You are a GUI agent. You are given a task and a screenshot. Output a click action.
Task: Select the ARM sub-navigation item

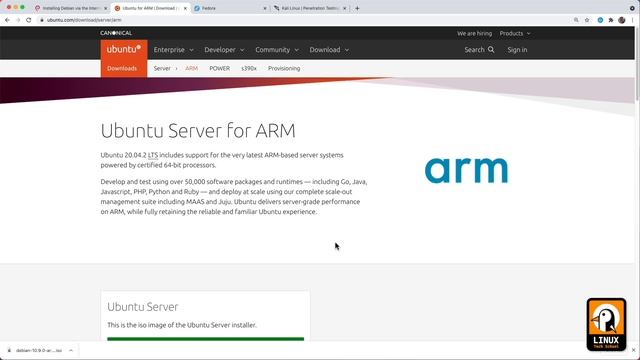point(191,69)
